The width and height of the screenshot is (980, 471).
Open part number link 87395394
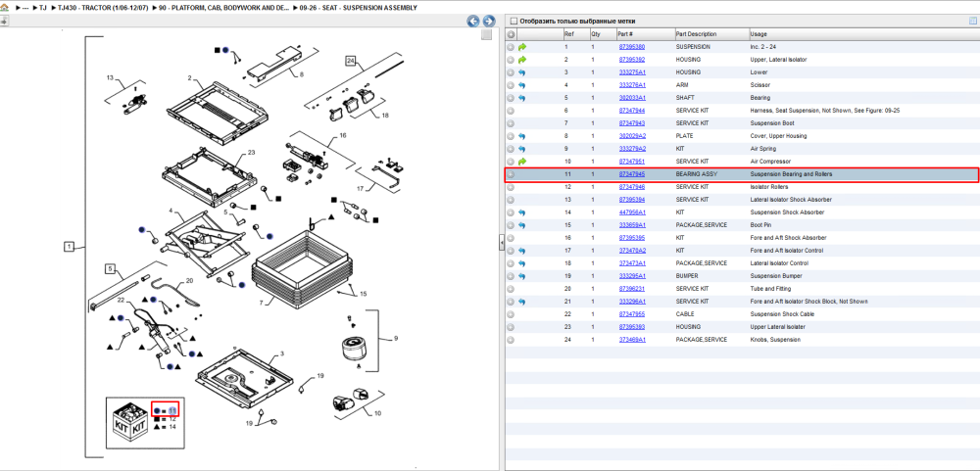(632, 200)
